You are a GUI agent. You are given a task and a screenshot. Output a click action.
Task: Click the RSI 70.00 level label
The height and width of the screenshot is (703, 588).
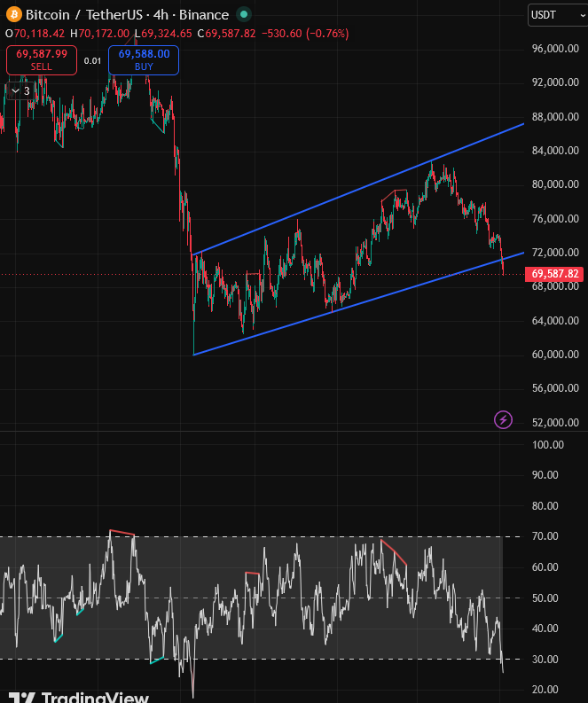click(545, 536)
